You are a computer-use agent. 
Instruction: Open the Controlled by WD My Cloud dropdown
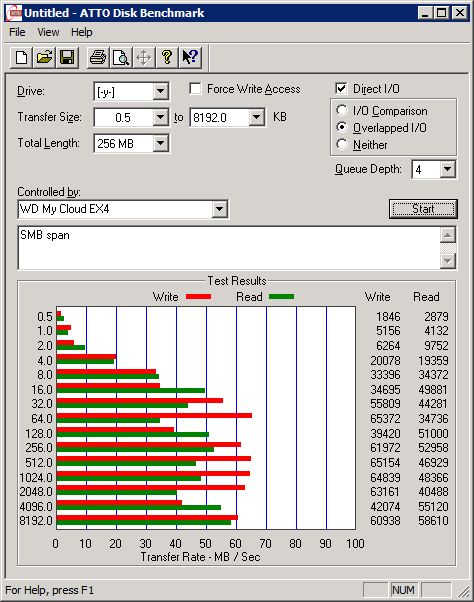(219, 209)
